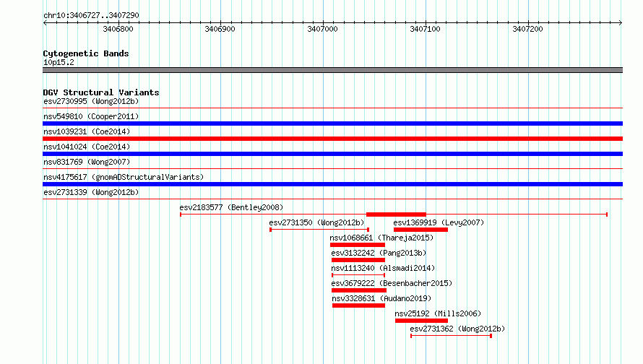Click the right arrow end of the ruler

point(621,22)
